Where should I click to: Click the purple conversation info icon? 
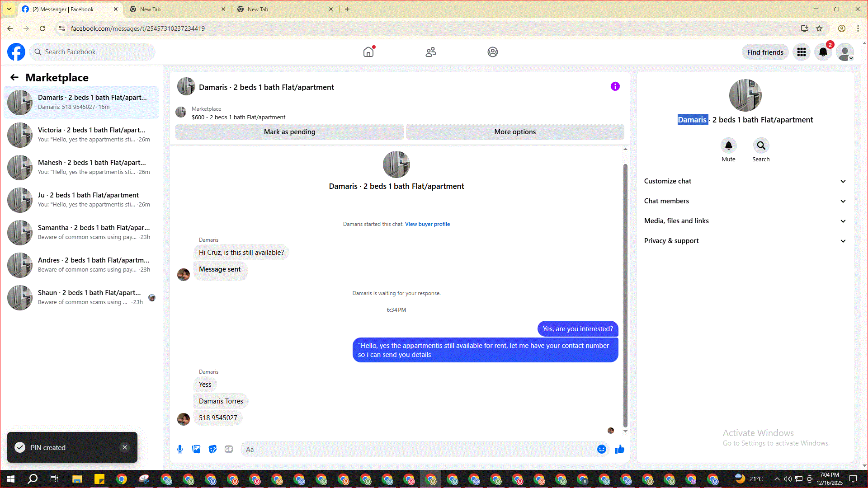[x=615, y=86]
